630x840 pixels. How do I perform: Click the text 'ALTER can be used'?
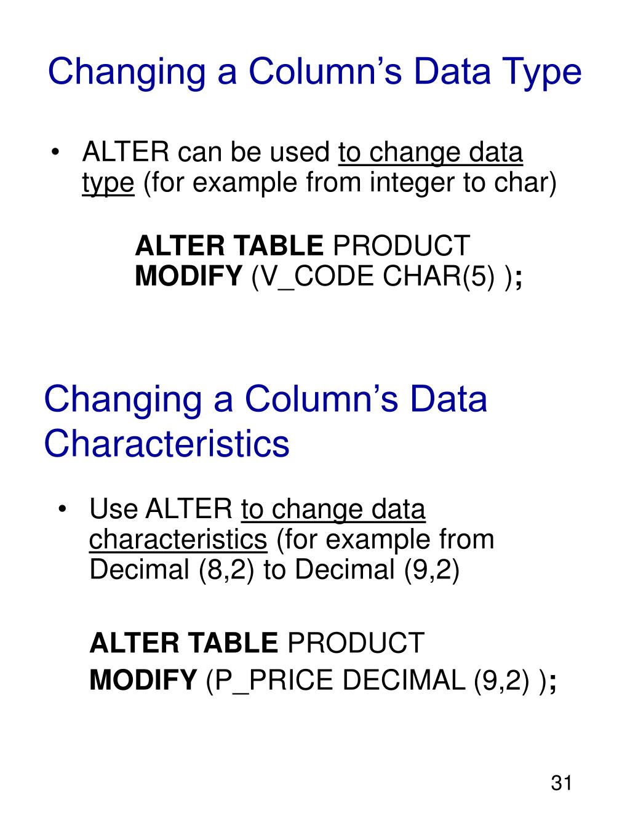point(206,153)
